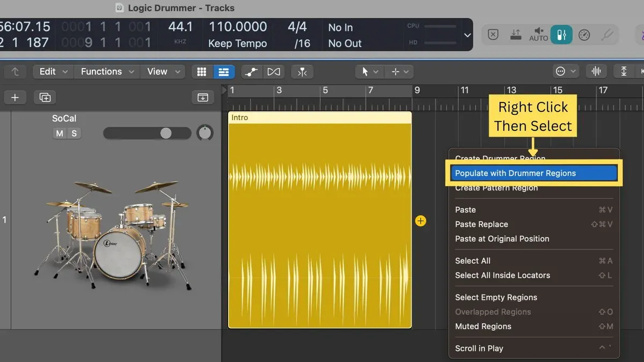Click the 110.0000 tempo value
Viewport: 644px width, 362px height.
(238, 27)
